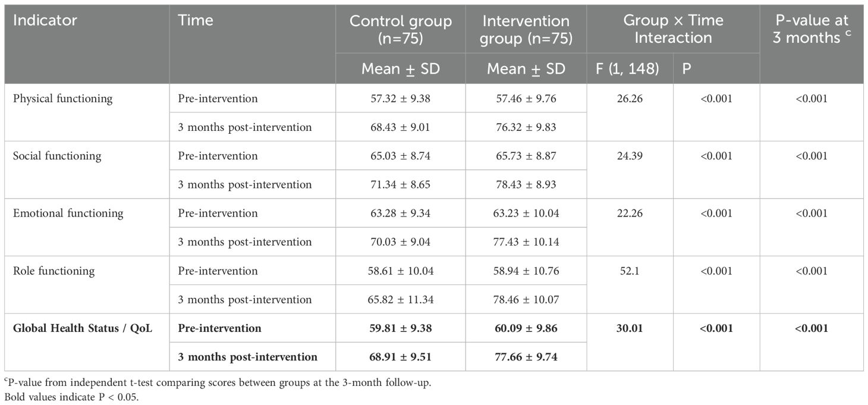
Task: Click the F value 24.39 cell
Action: point(630,156)
